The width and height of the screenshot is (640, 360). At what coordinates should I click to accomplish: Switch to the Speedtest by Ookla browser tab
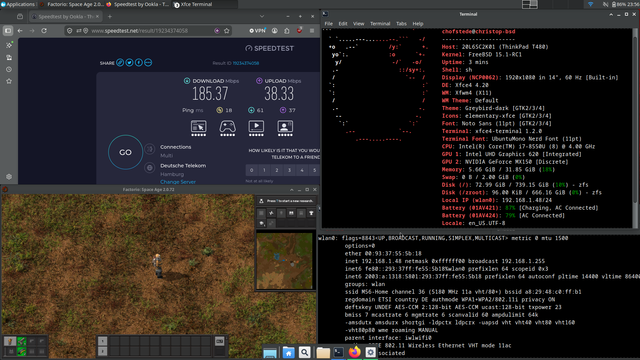[x=66, y=17]
